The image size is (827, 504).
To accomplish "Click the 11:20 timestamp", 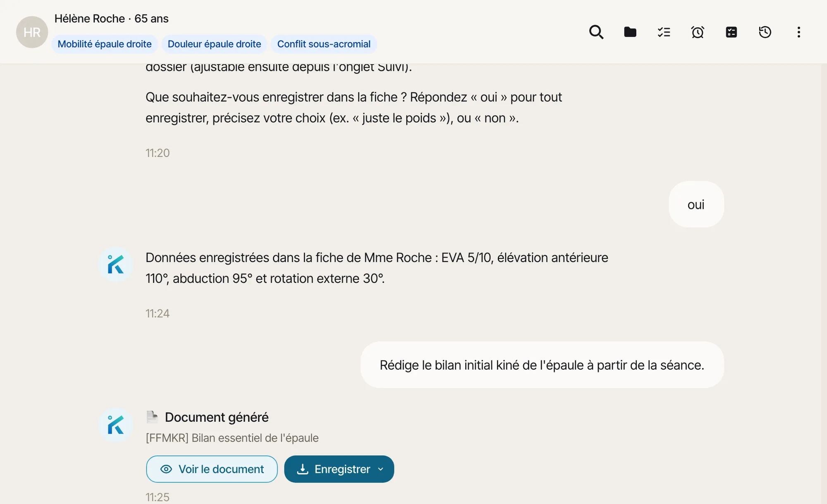I will click(x=158, y=153).
